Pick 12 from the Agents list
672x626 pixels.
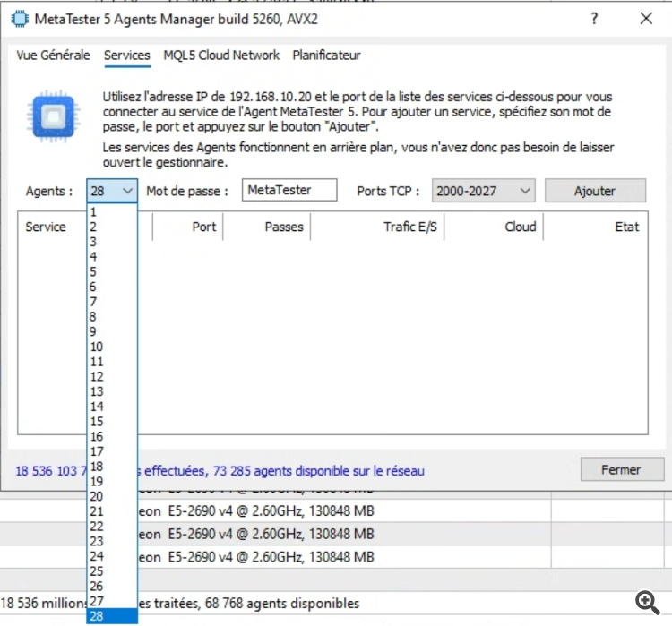[112, 377]
